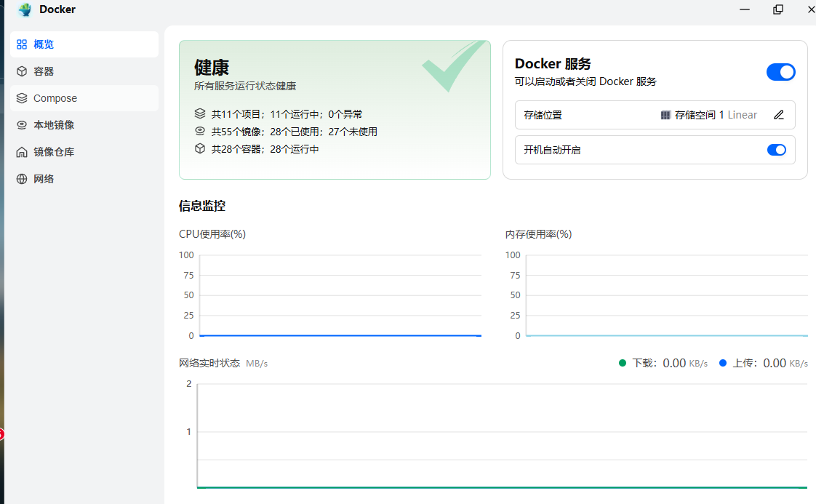The image size is (816, 504).
Task: Click the image icon beside 共55个镜像
Action: pyautogui.click(x=200, y=131)
